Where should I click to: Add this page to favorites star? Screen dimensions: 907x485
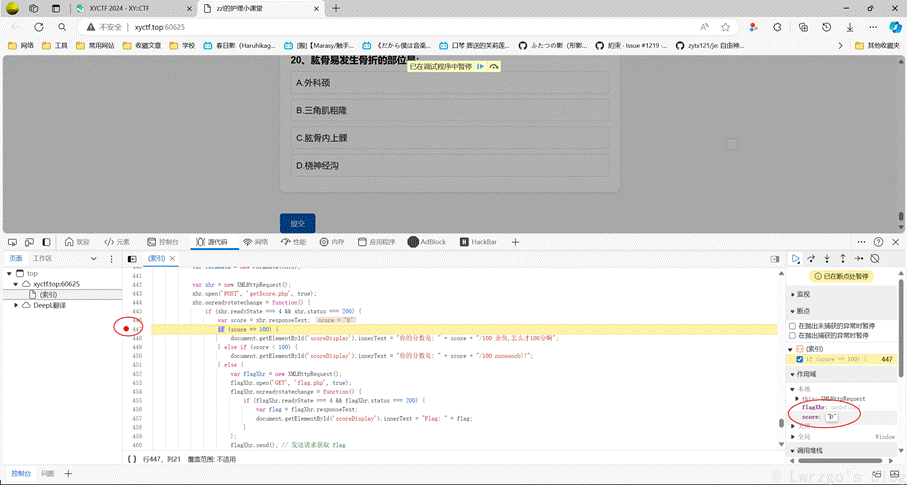[725, 27]
